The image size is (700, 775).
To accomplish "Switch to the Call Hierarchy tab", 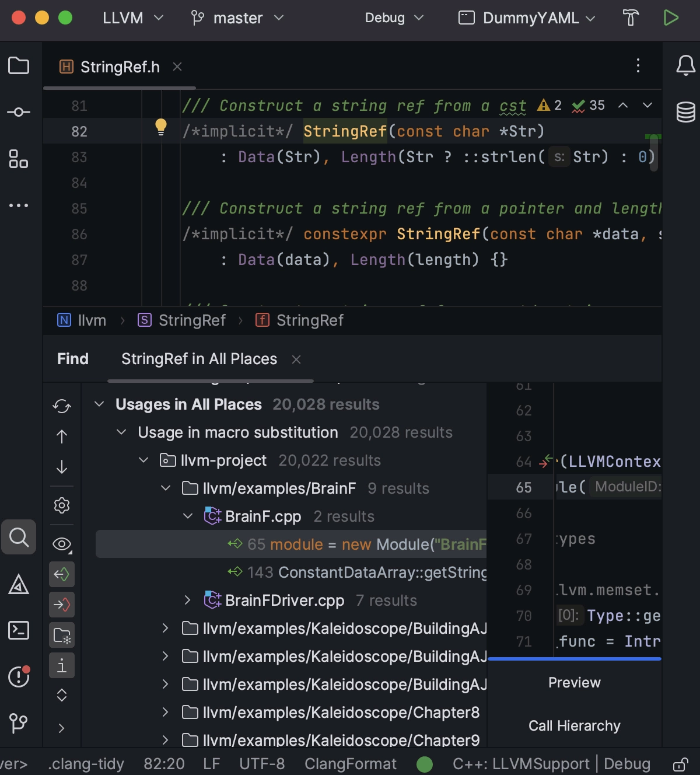I will (x=575, y=726).
